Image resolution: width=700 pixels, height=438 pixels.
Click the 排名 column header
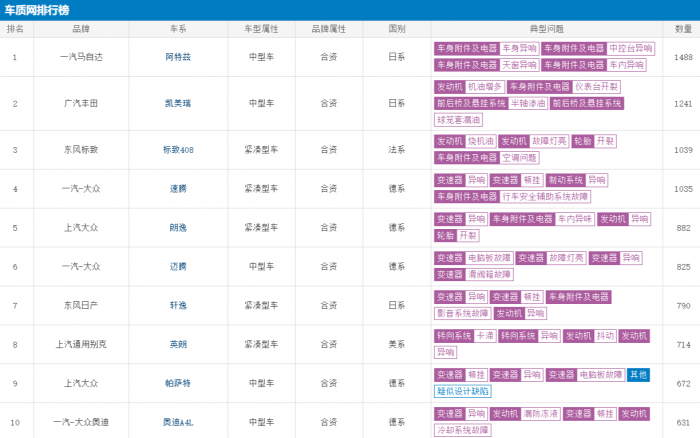(15, 29)
